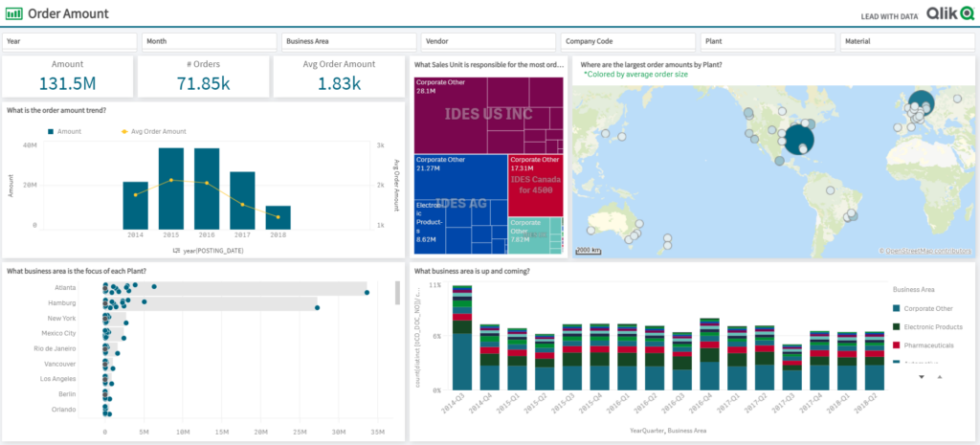Select the Los Angeles row label
This screenshot has height=445, width=980.
point(58,379)
